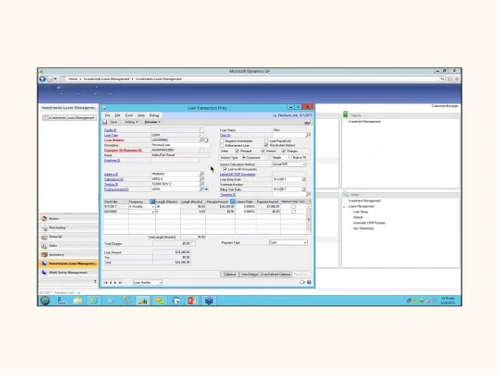Open the Loan Entry Date calendar icon
Screen dimensions: 500x375
[304, 179]
